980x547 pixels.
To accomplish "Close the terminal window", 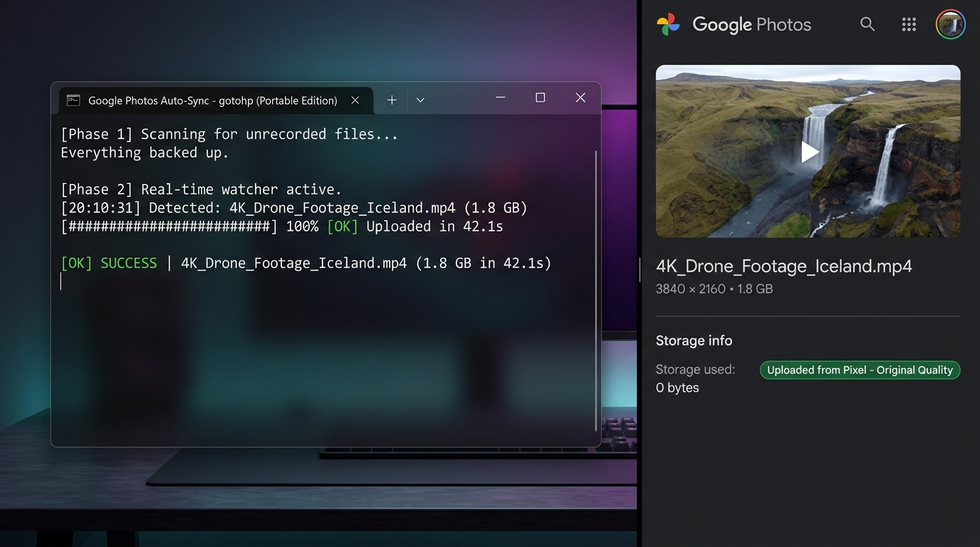I will coord(580,98).
